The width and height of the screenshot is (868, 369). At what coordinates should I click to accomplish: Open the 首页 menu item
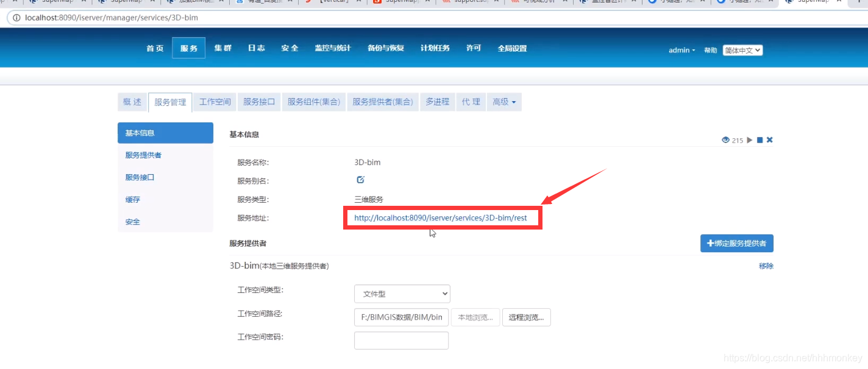coord(155,48)
